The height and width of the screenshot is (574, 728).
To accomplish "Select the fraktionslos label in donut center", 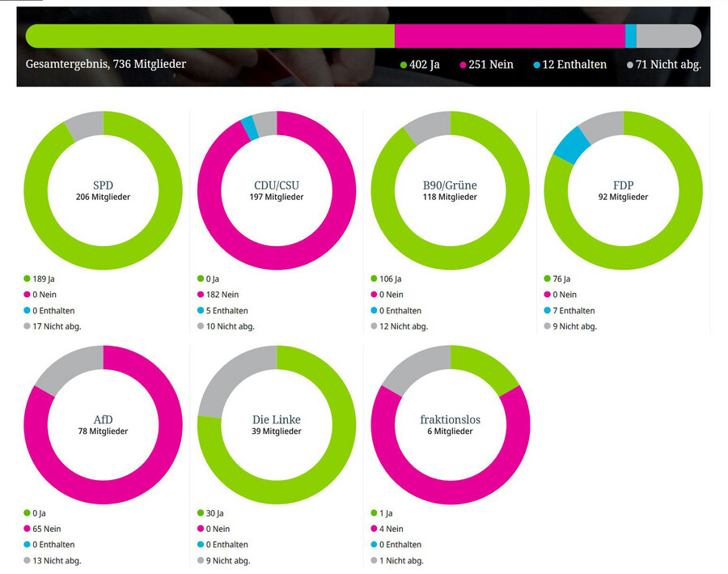I will (x=450, y=419).
